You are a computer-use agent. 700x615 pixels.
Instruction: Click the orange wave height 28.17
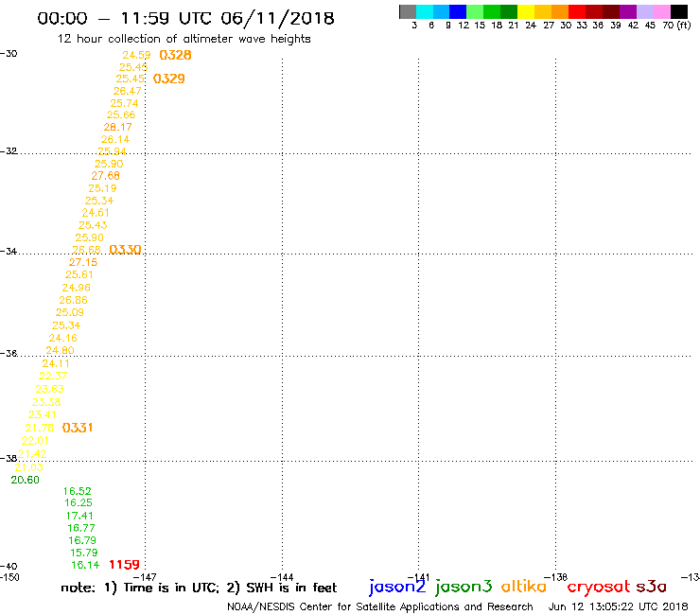click(x=118, y=128)
